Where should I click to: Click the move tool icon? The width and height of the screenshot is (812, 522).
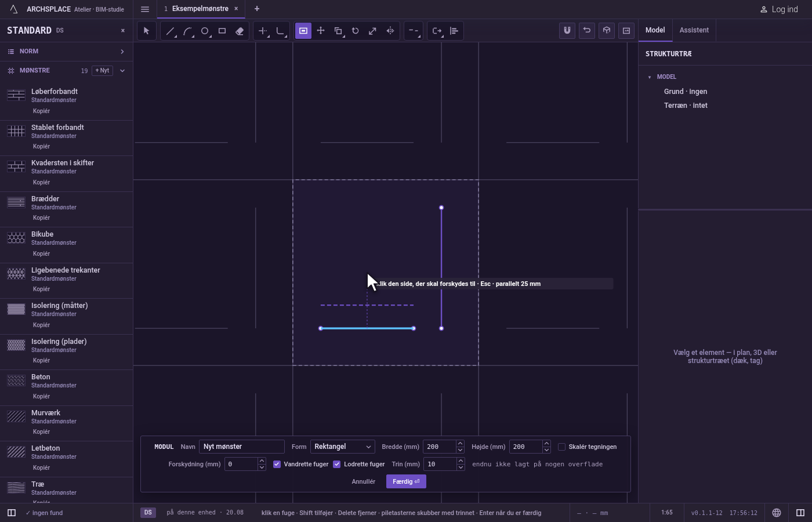(321, 31)
